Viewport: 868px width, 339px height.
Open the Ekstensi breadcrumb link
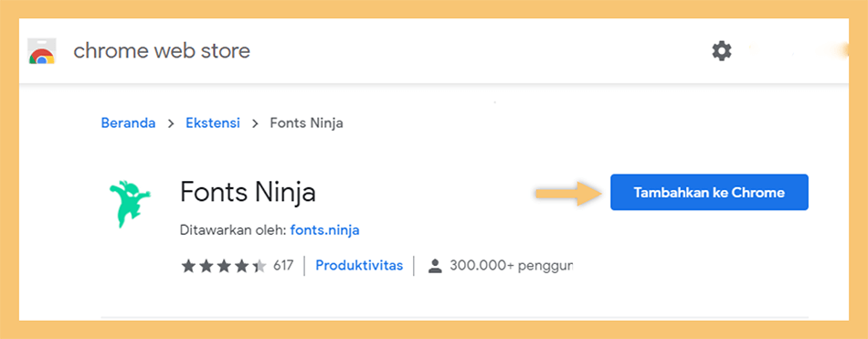point(213,123)
